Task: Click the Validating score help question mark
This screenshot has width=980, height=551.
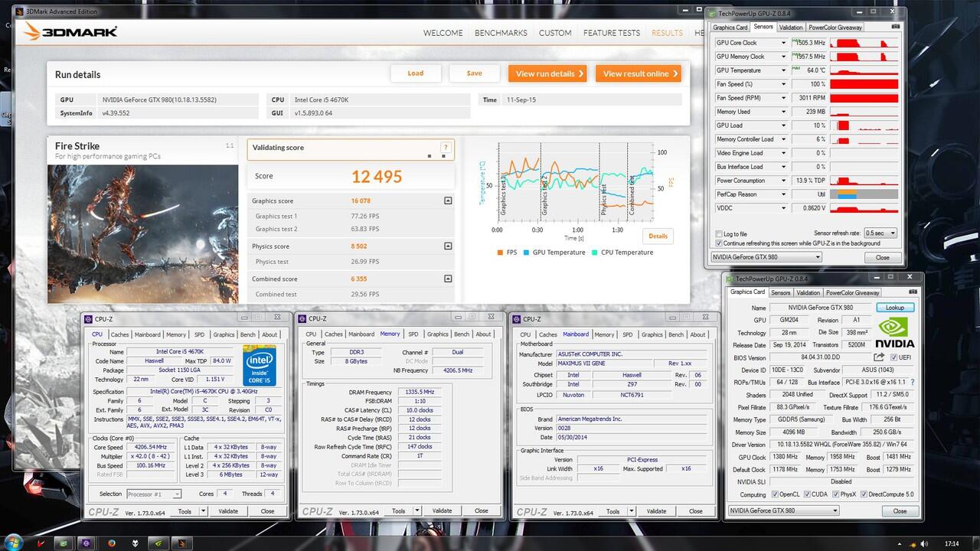Action: [x=445, y=148]
